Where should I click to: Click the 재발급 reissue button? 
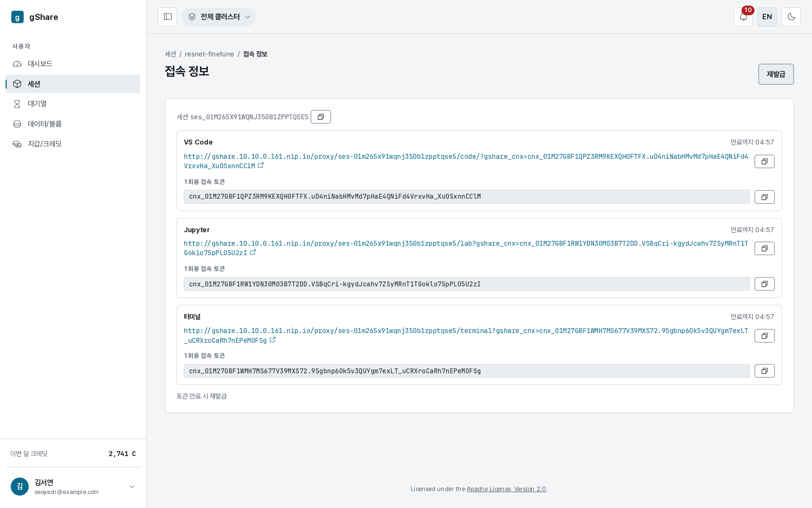point(776,74)
